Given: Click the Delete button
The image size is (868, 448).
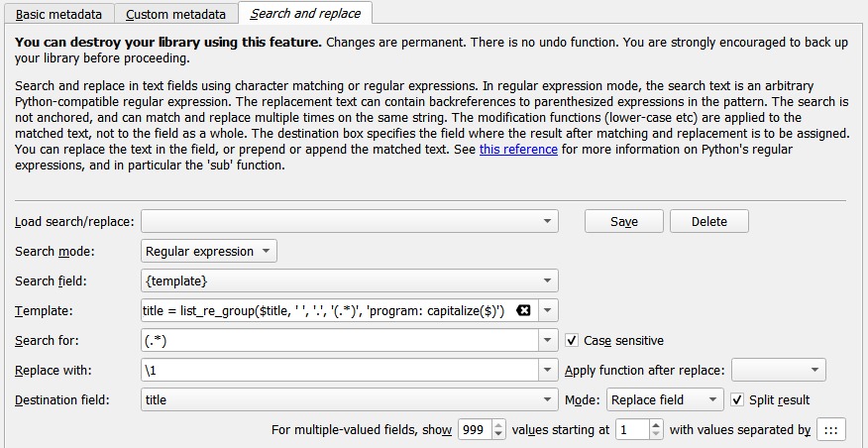Looking at the screenshot, I should click(x=708, y=221).
